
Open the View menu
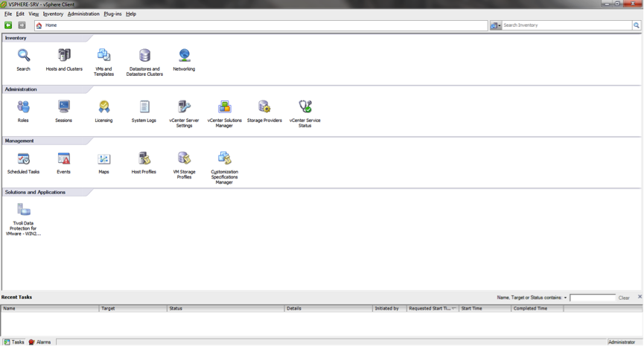[x=34, y=14]
